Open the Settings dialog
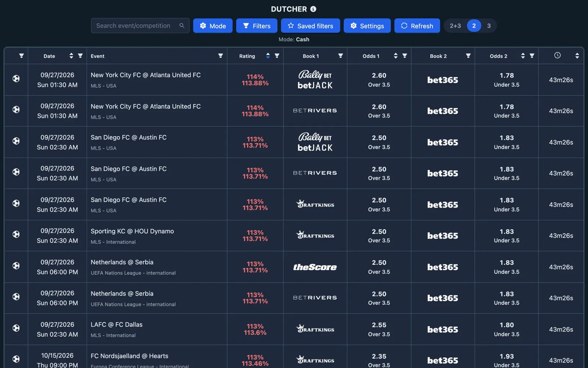Viewport: 588px width, 368px height. click(367, 26)
